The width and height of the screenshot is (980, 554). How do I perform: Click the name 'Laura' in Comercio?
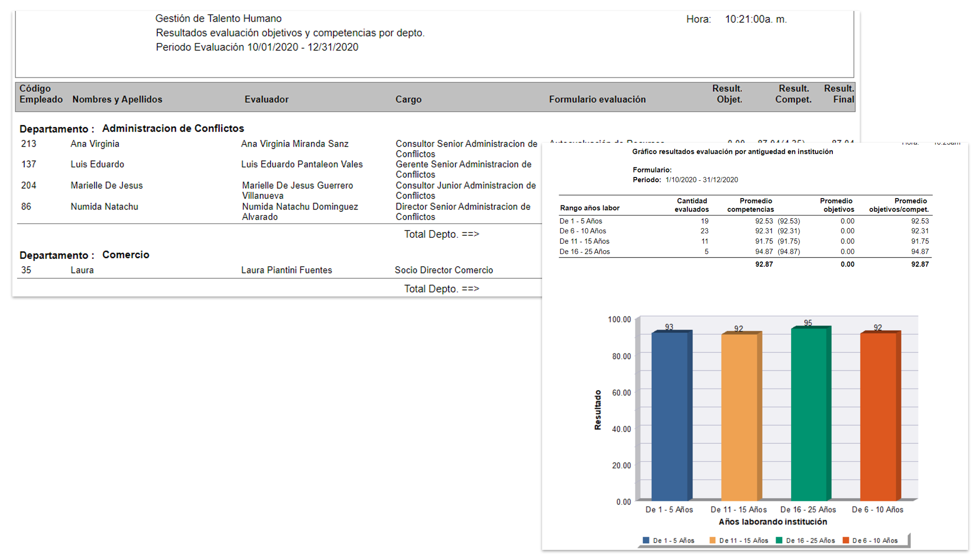point(82,270)
